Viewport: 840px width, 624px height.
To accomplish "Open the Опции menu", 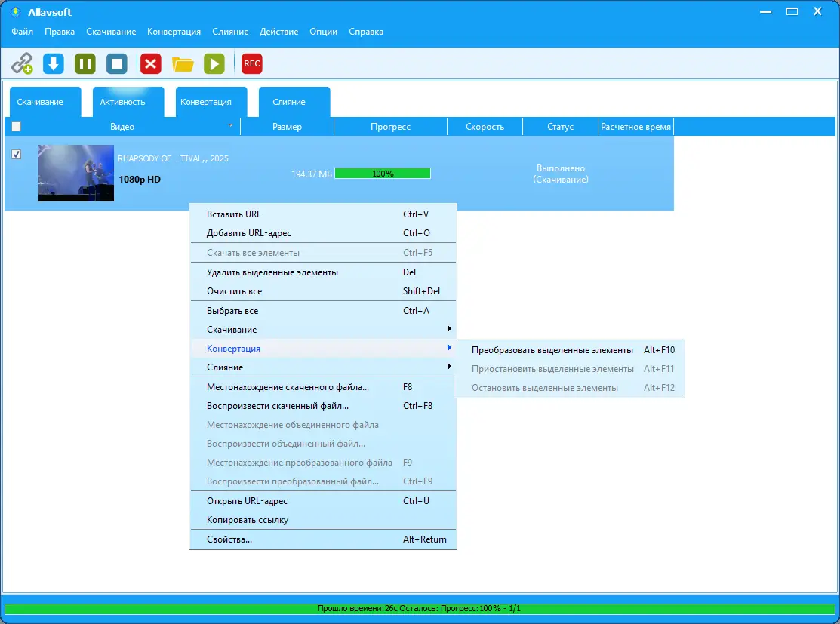I will coord(323,32).
